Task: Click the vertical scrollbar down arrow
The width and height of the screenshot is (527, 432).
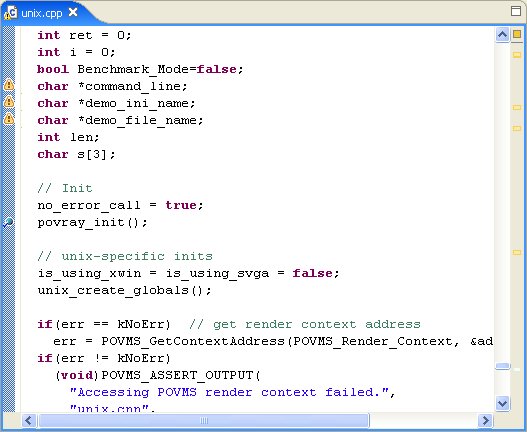Action: (x=502, y=403)
